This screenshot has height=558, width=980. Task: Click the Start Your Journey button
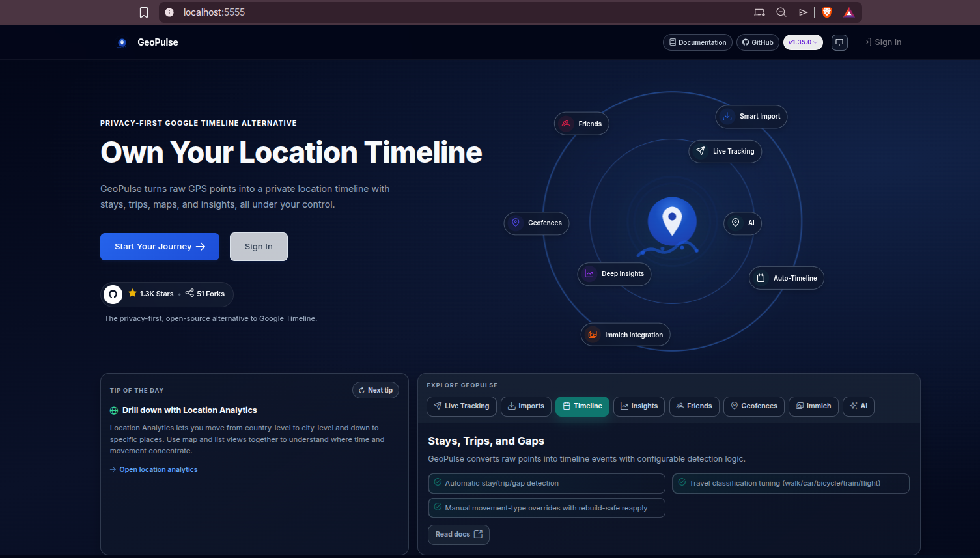point(160,247)
